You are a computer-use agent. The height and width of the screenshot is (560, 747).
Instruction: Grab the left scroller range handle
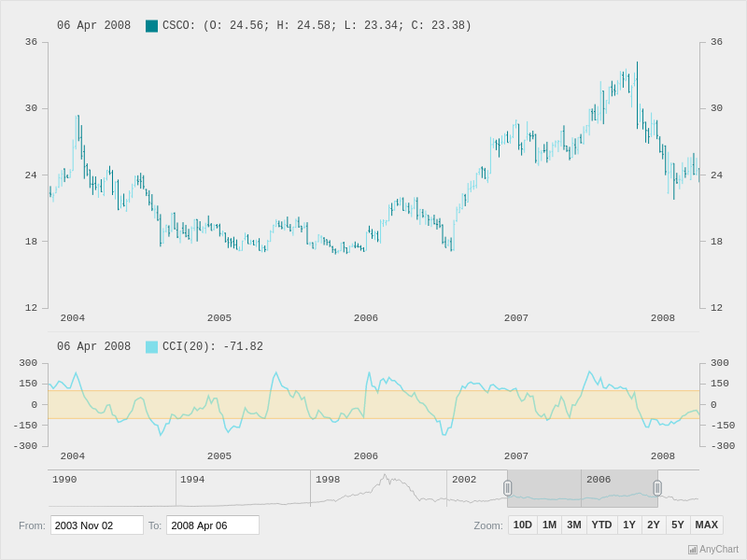point(507,488)
